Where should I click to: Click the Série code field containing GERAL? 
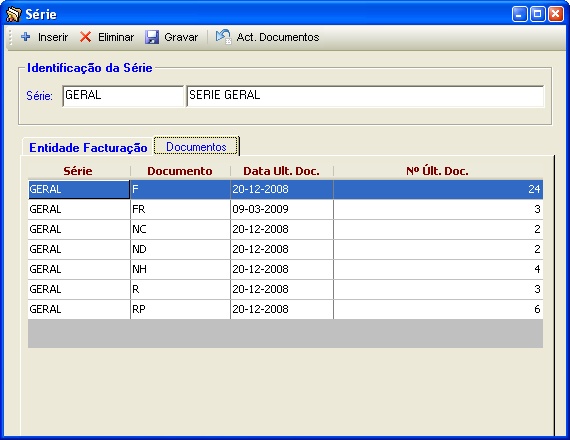click(123, 96)
